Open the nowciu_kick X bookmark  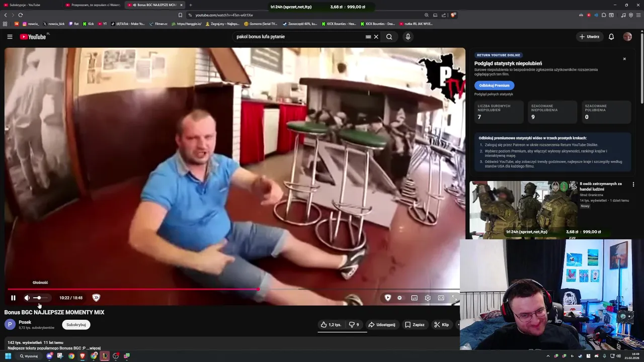tap(54, 24)
